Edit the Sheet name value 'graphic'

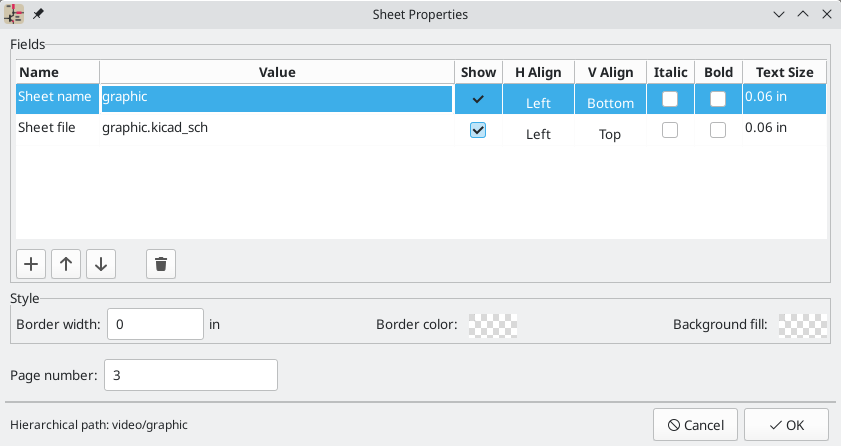pos(277,99)
